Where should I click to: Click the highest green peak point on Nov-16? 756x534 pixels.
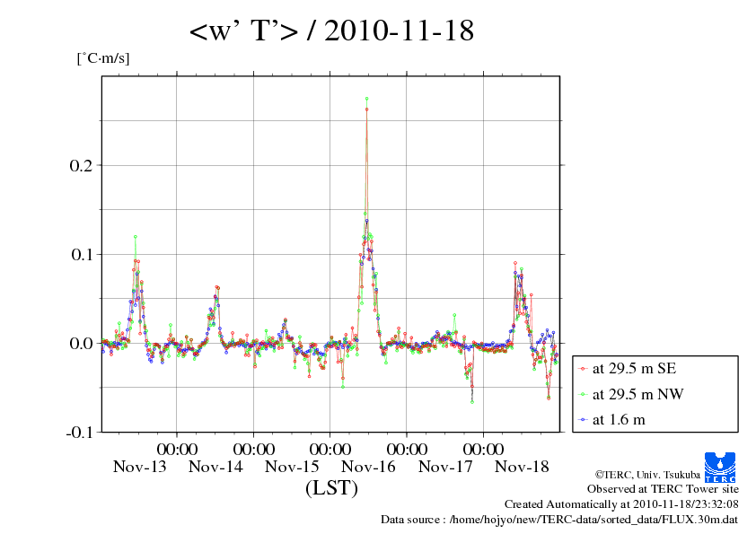tap(367, 99)
